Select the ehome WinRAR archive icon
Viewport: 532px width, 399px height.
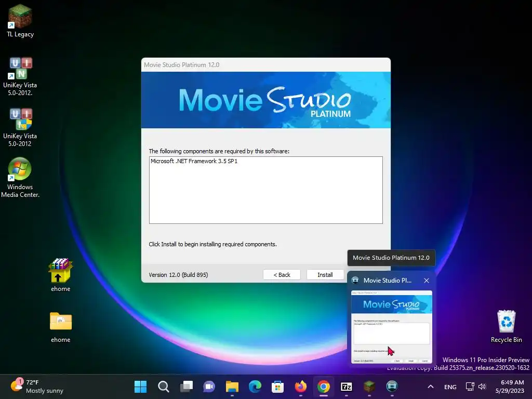pos(60,275)
